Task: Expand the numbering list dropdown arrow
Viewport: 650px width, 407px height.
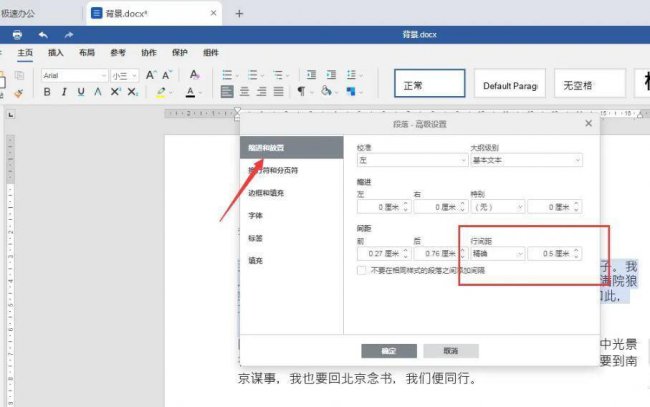Action: click(262, 76)
